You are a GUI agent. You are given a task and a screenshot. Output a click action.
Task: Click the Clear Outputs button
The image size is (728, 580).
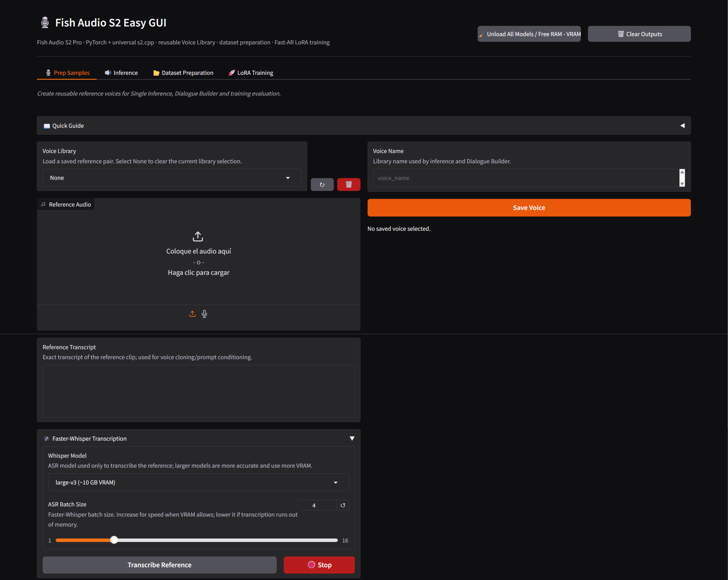pos(639,34)
